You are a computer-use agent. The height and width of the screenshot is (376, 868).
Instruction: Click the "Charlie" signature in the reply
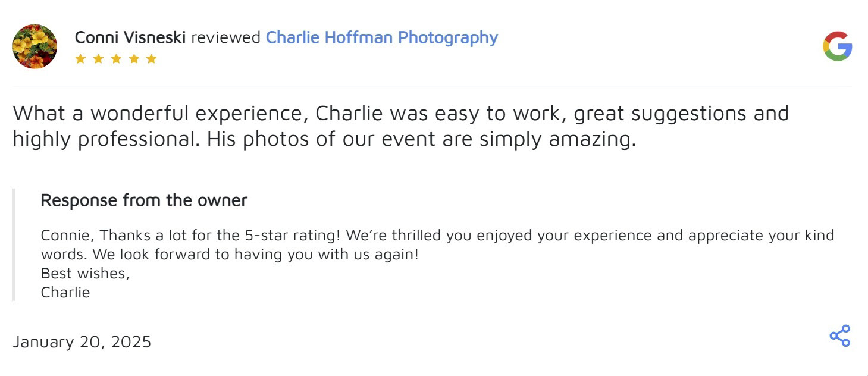point(65,293)
